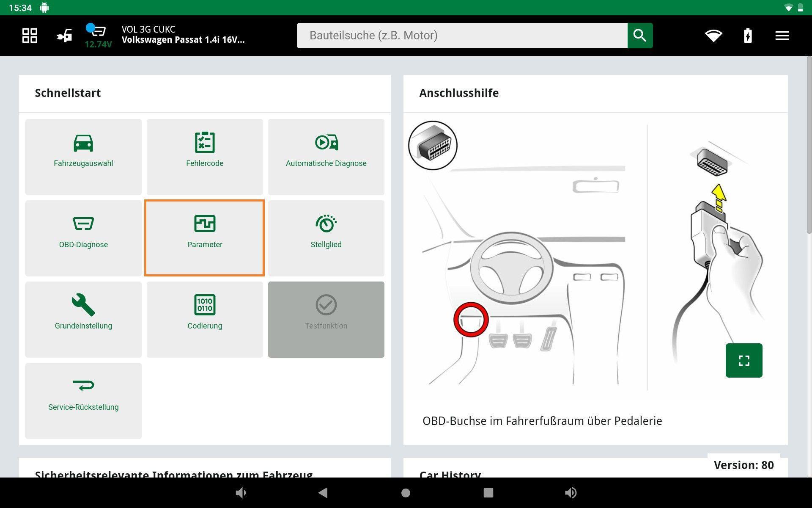
Task: Click the Car History heading
Action: [x=450, y=474]
